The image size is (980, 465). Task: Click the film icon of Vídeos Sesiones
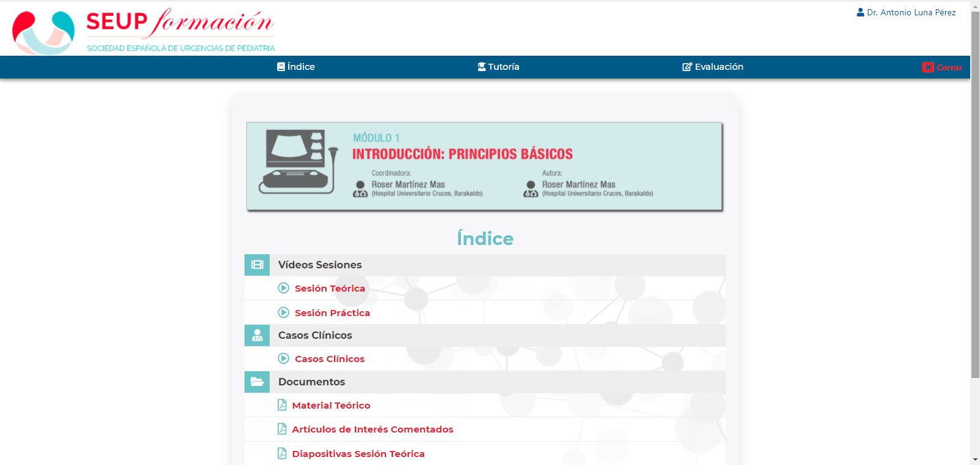click(257, 265)
